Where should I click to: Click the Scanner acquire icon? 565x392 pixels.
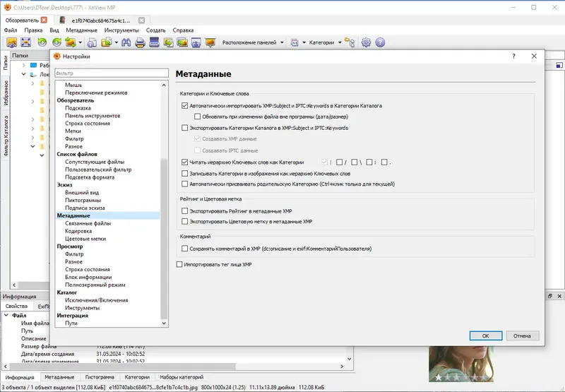154,42
